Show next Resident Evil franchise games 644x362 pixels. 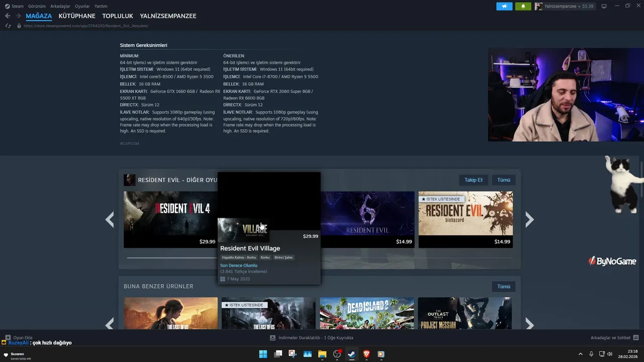(x=529, y=219)
